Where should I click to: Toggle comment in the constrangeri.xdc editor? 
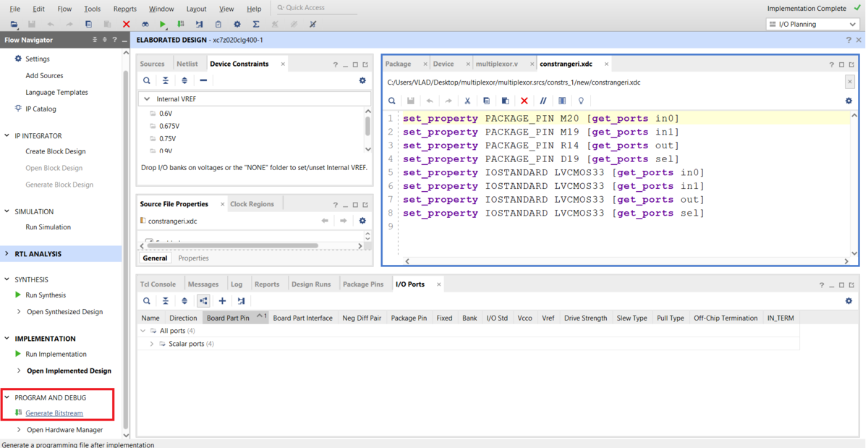click(543, 101)
